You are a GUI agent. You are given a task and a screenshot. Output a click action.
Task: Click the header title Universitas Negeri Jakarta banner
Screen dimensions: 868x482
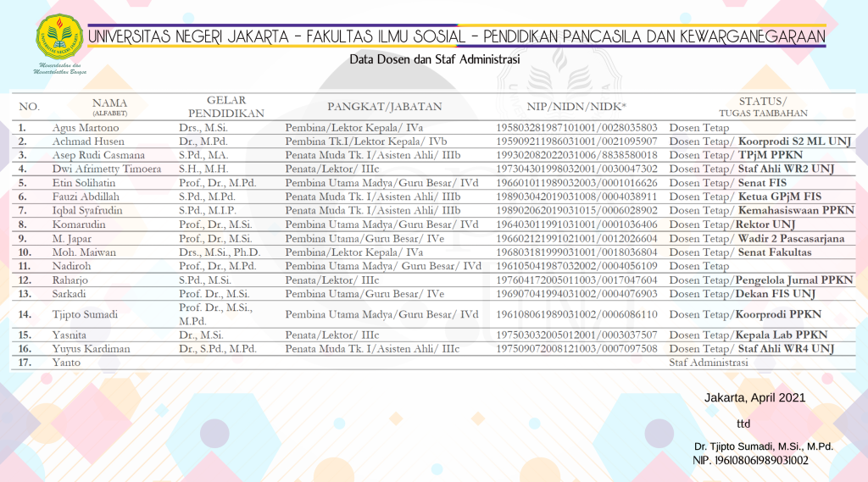click(457, 36)
